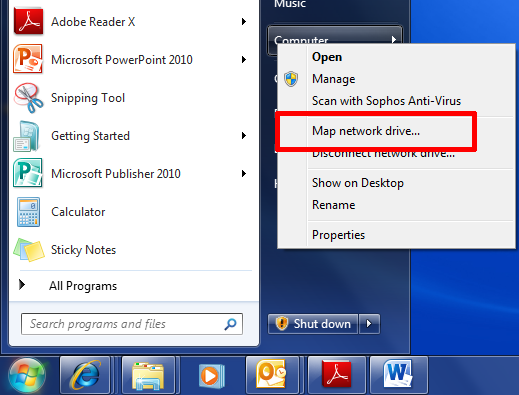This screenshot has width=519, height=395.
Task: Click the Word icon on taskbar
Action: 398,375
